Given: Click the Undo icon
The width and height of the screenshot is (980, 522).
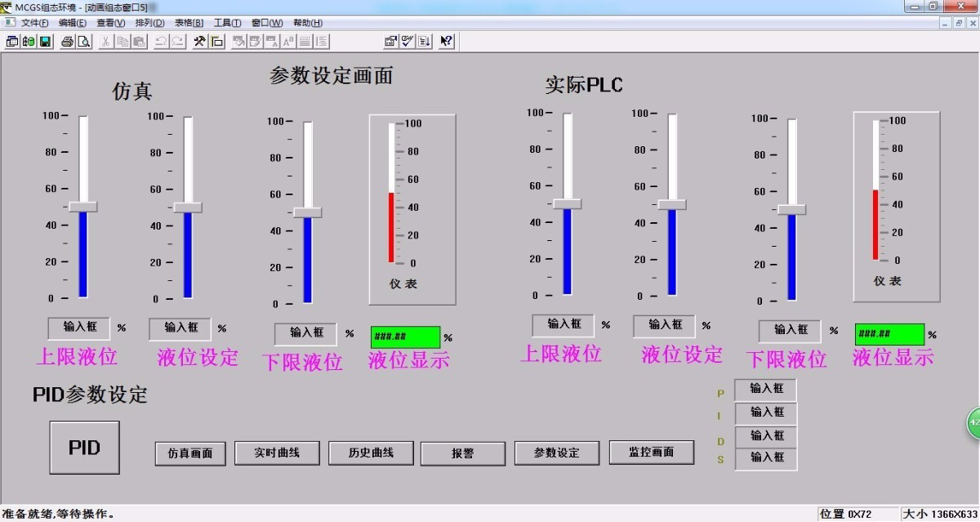Looking at the screenshot, I should [x=163, y=41].
